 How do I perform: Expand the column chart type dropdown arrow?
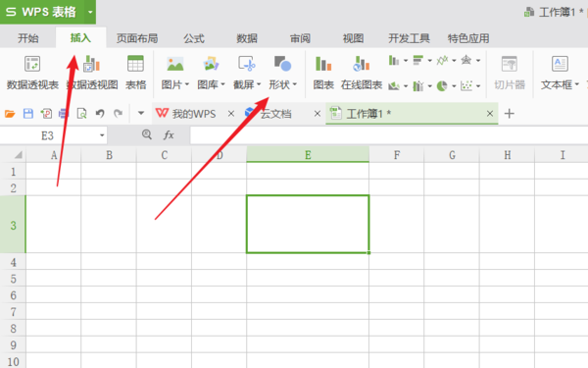tap(406, 60)
